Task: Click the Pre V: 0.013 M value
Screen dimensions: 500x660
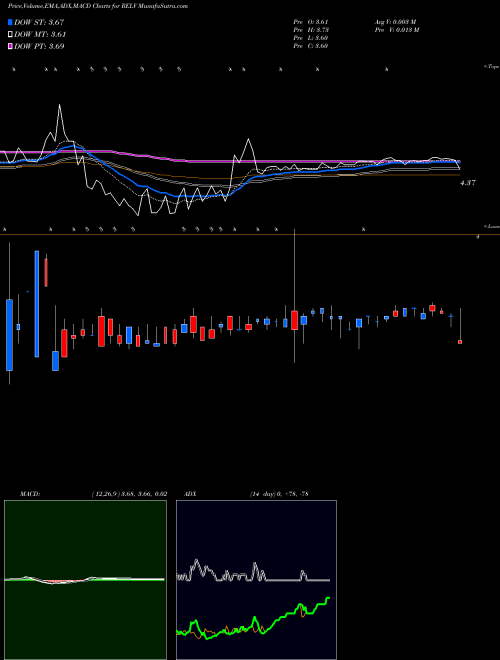Action: pyautogui.click(x=397, y=29)
